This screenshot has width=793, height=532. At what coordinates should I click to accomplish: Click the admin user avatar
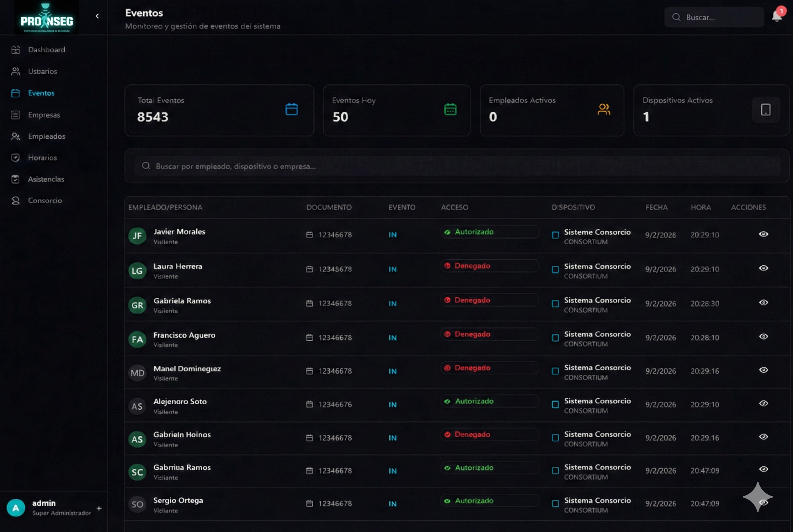pyautogui.click(x=16, y=508)
